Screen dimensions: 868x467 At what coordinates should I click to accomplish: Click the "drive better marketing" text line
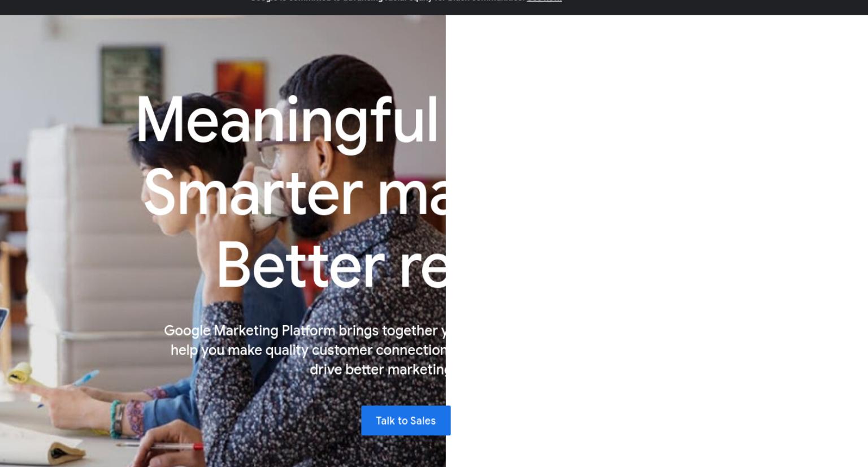(x=378, y=369)
